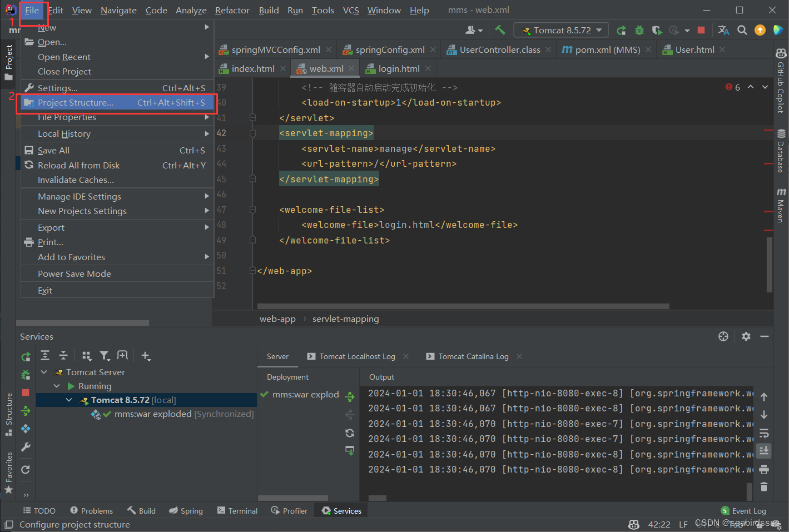
Task: Expand the Local History submenu
Action: (x=207, y=133)
